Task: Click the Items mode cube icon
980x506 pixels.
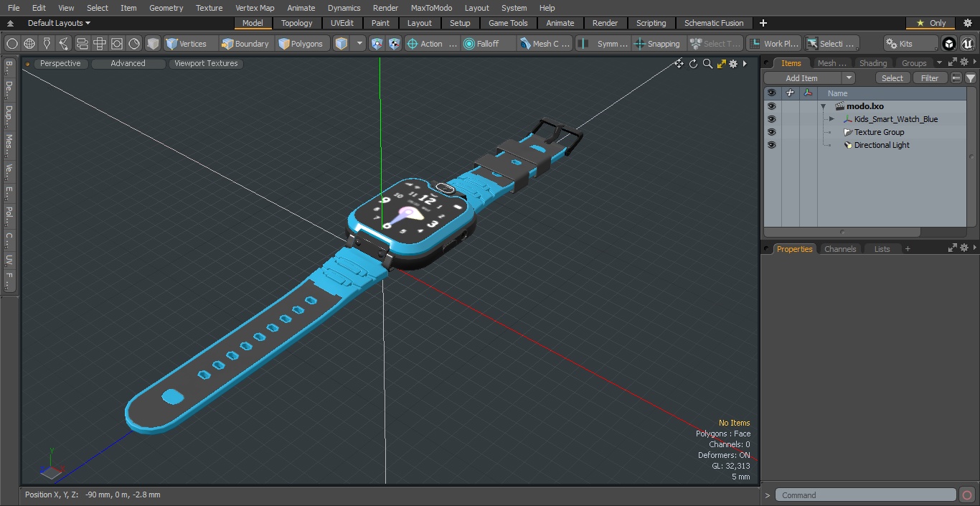Action: [341, 44]
